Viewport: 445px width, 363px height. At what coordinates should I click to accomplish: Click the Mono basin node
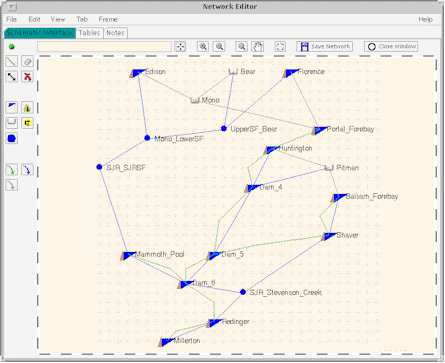195,100
